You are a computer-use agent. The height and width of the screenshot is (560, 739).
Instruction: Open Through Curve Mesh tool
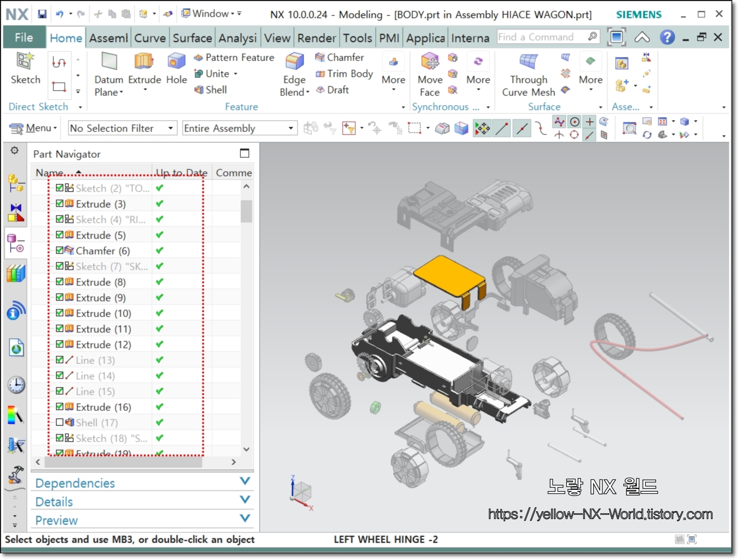click(529, 75)
